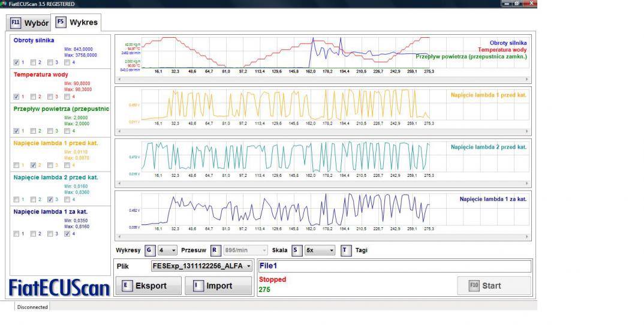Uncheck graph 4 for Napięcie lambda 1 za kat.
644x325 pixels.
pos(67,234)
